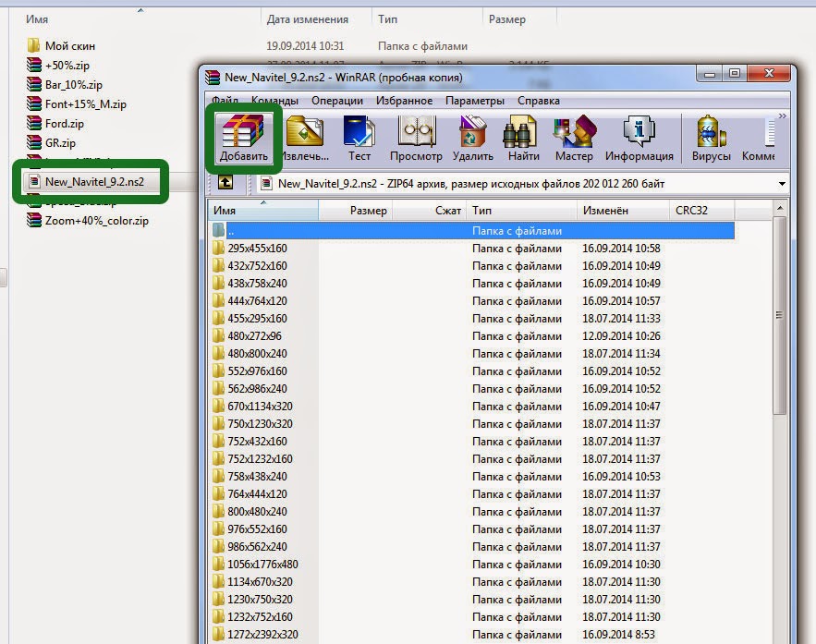Open the Операции menu
This screenshot has width=816, height=644.
pyautogui.click(x=337, y=101)
